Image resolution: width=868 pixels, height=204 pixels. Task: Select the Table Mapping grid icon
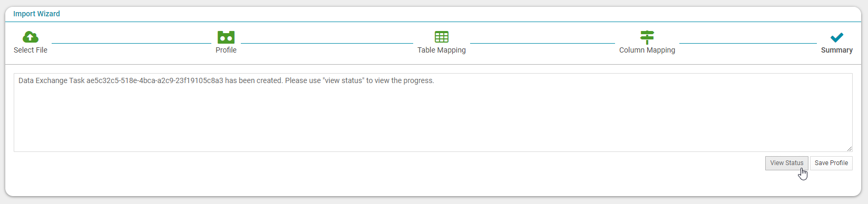pos(442,37)
